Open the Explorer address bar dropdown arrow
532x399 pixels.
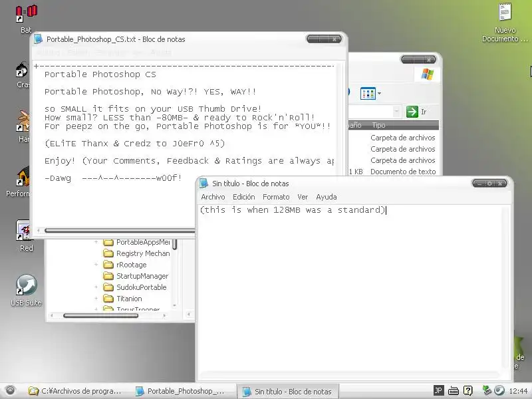(x=396, y=112)
